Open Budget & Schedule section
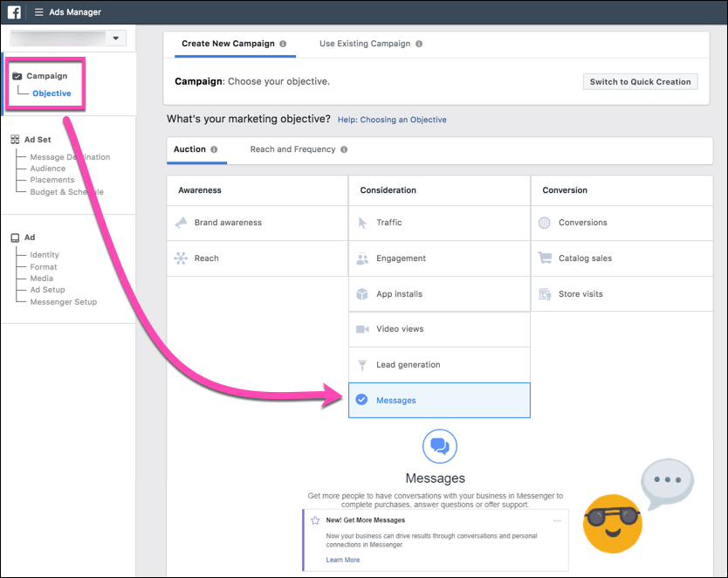The width and height of the screenshot is (728, 578). click(67, 192)
